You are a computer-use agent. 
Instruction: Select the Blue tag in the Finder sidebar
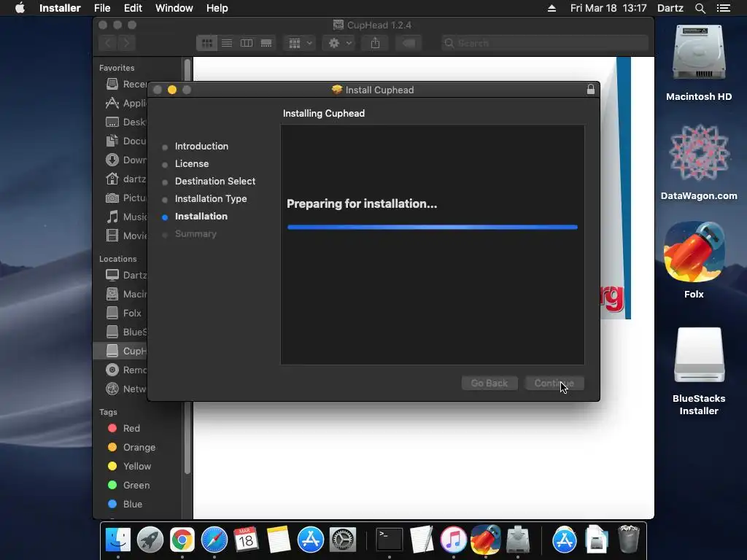125,504
